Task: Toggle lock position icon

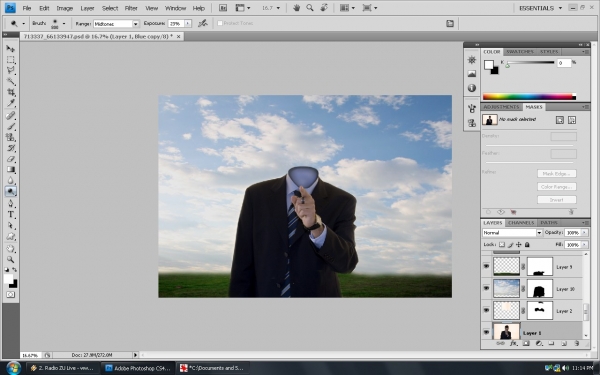Action: tap(518, 245)
